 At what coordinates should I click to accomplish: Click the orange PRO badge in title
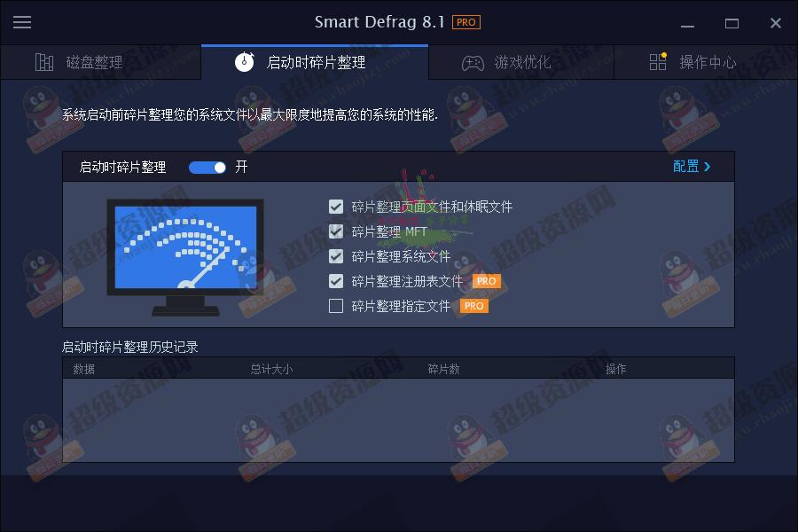pos(465,22)
